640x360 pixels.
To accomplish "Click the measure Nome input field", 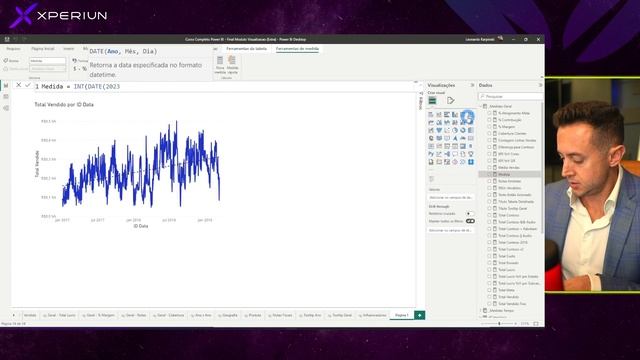I will [47, 60].
